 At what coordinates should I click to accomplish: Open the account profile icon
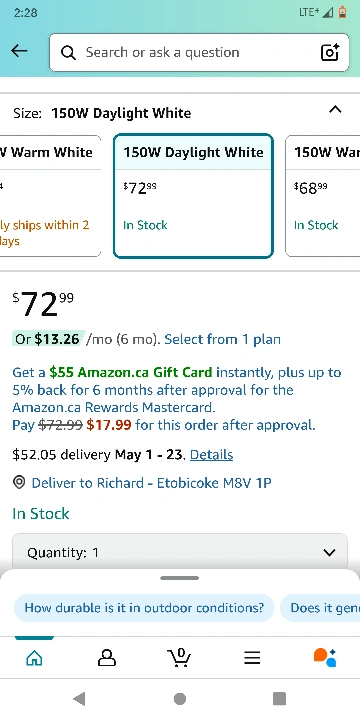click(107, 658)
